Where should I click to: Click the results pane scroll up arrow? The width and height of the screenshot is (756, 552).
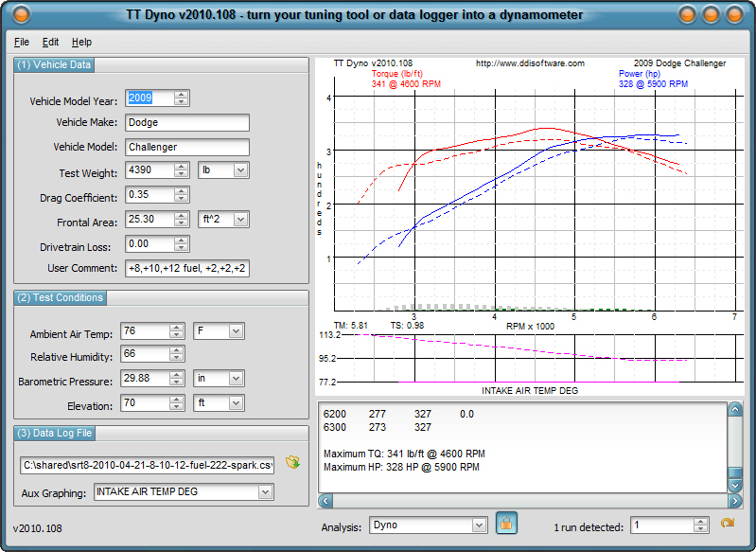coord(735,410)
